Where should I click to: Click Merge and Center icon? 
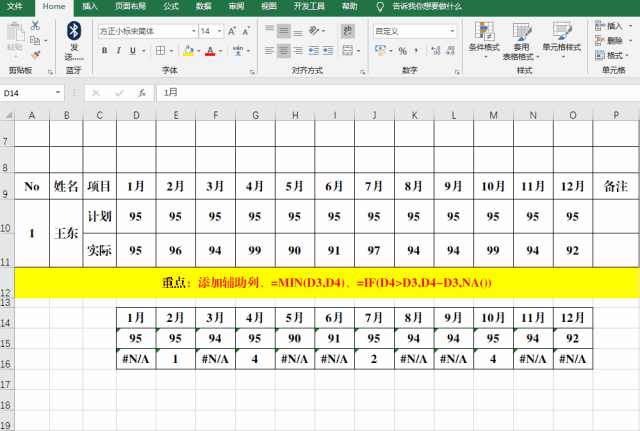pyautogui.click(x=347, y=51)
